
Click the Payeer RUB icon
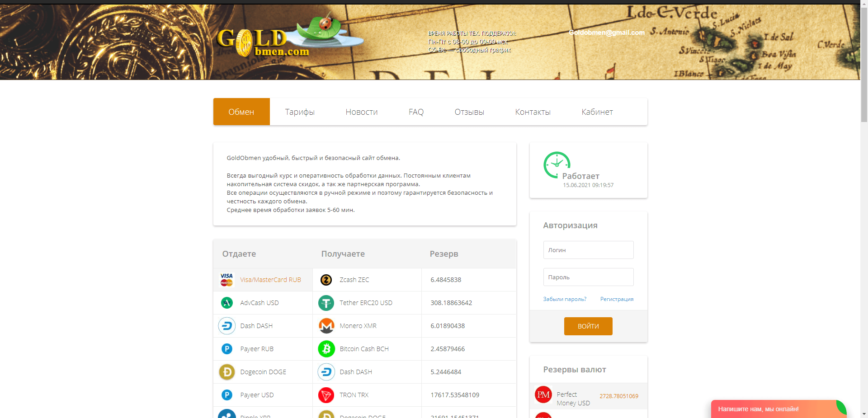(227, 349)
